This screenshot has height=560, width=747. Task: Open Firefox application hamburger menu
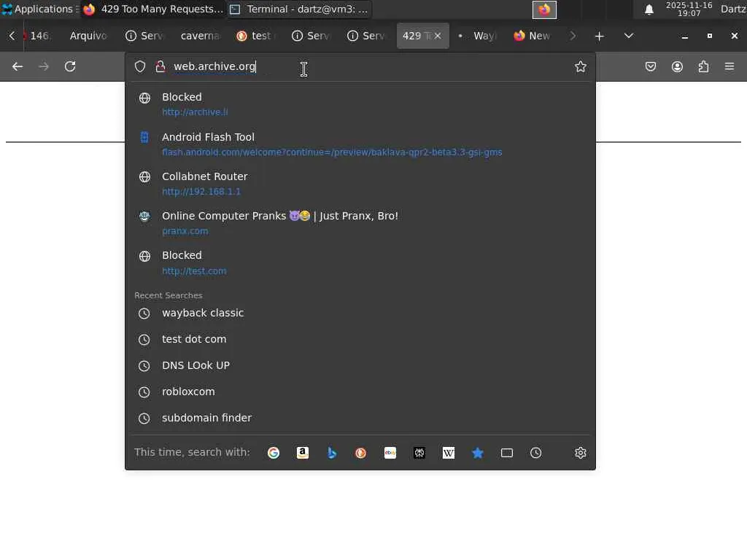click(x=729, y=66)
